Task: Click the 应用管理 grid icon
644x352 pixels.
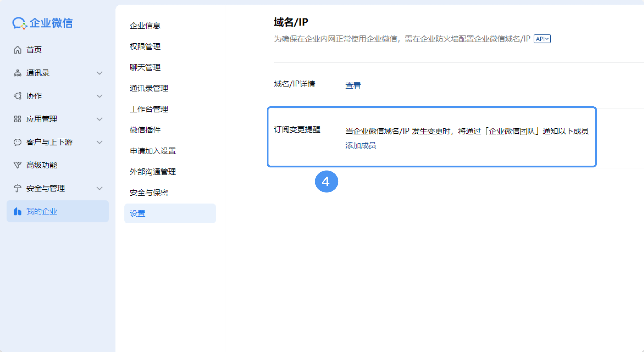Action: click(x=17, y=119)
